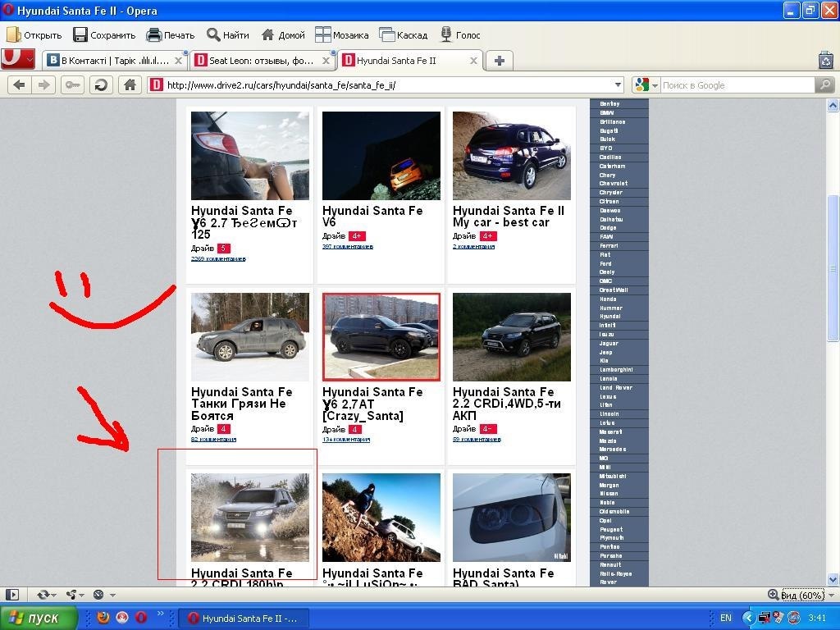This screenshot has width=840, height=630.
Task: Click the Opera Turbo icon in the status bar
Action: (98, 595)
